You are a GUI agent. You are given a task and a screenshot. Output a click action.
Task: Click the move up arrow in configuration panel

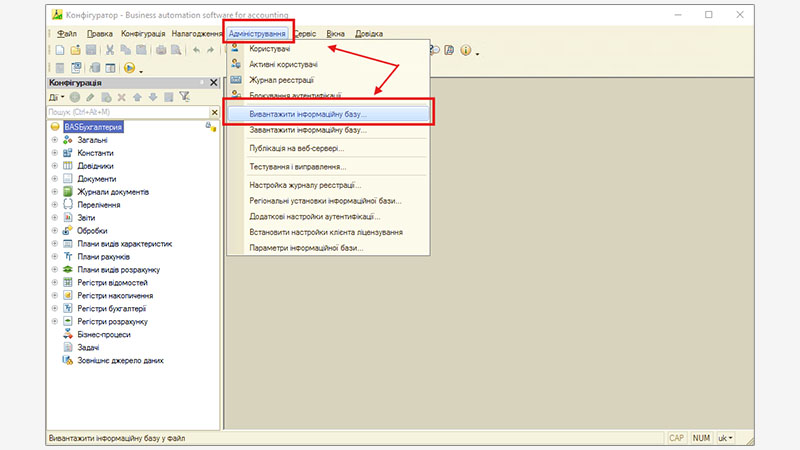(138, 97)
